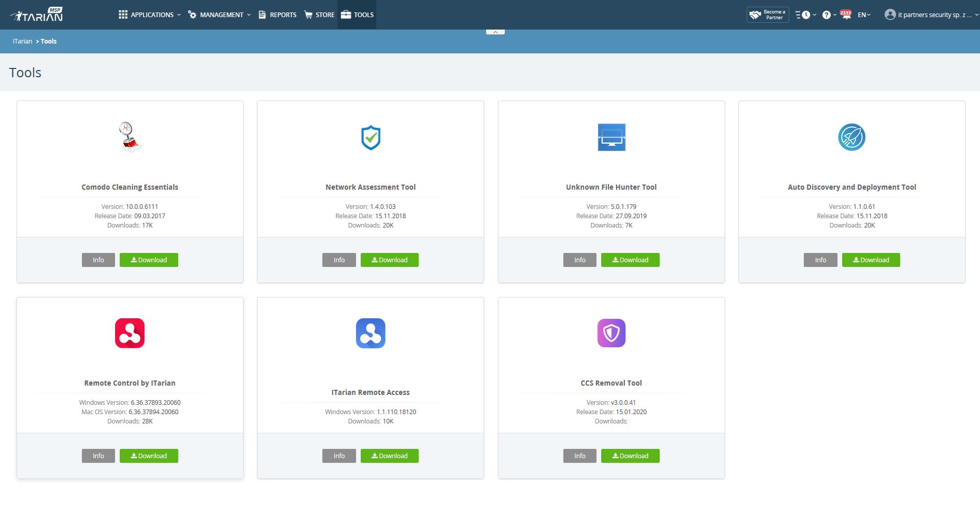Click the Remote Control by ITarian title

point(130,383)
